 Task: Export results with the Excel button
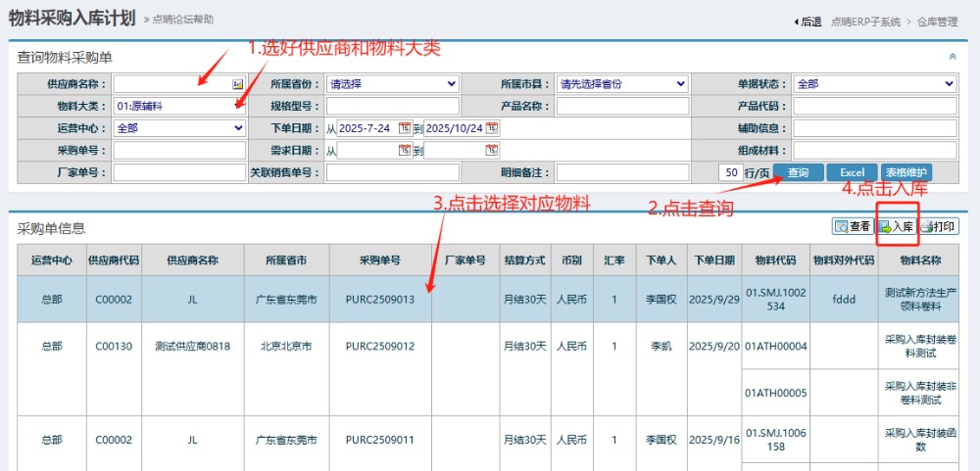tap(852, 172)
